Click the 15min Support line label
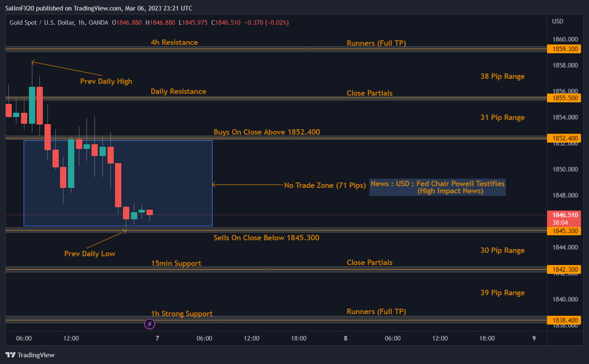 click(x=176, y=263)
